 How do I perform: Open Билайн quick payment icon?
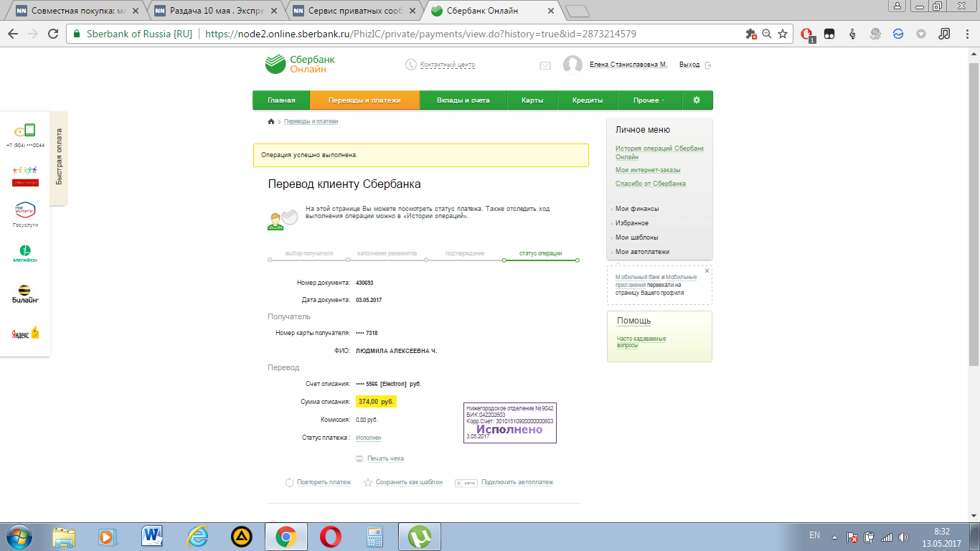coord(25,294)
